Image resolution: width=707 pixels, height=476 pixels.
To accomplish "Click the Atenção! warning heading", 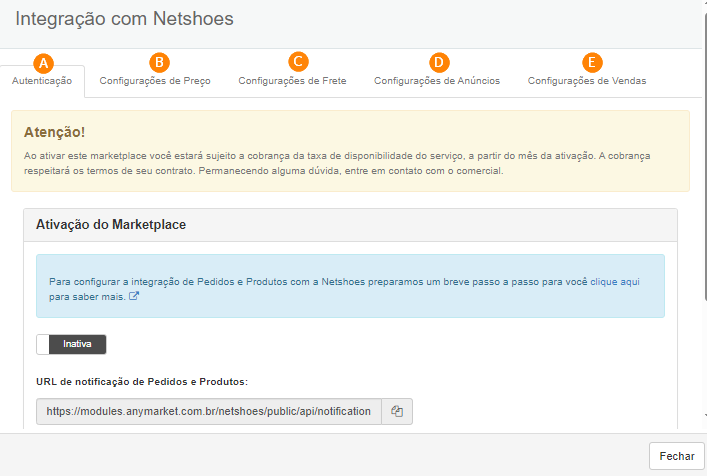I will coord(55,132).
